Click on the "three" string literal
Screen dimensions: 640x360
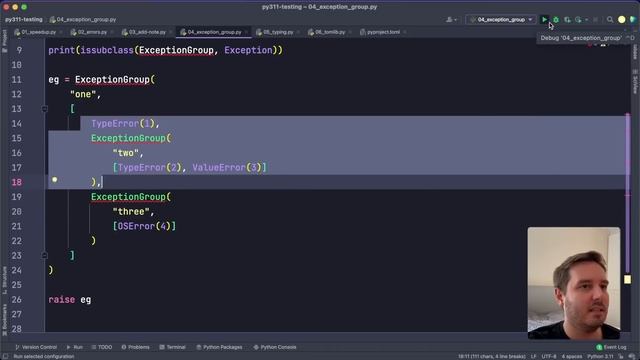131,211
